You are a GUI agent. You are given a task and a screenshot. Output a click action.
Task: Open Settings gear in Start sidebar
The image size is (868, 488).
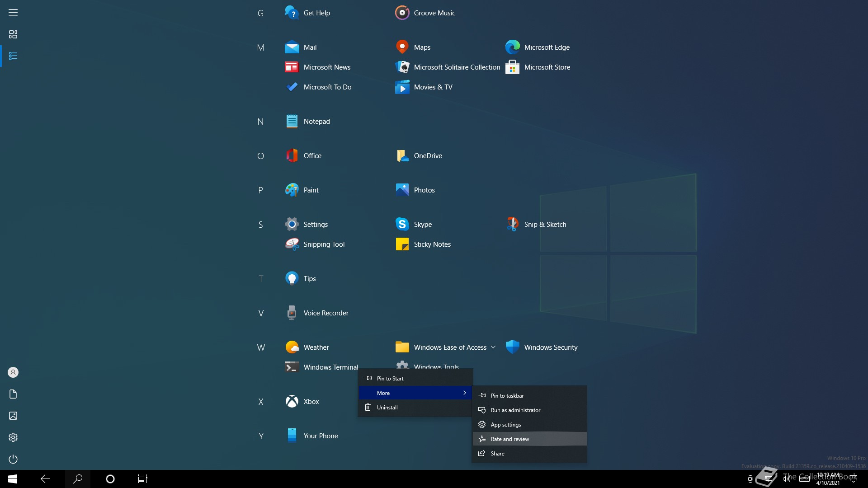(x=13, y=437)
